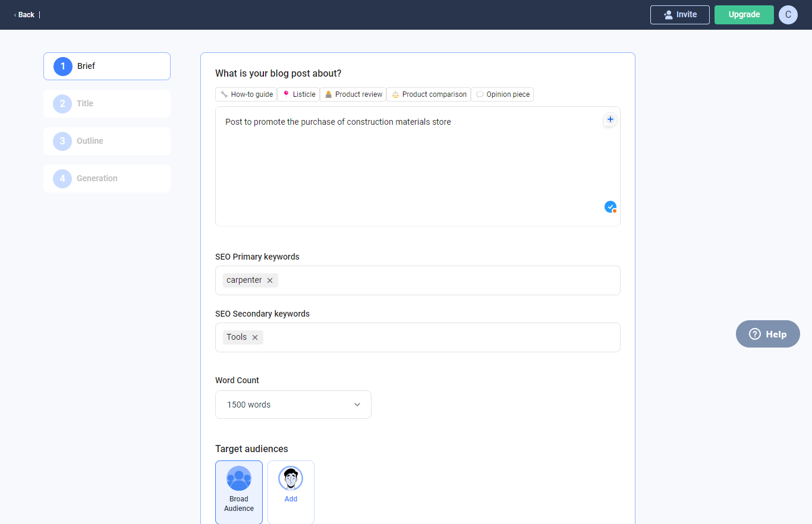Expand the 1500 words selector chevron
The image size is (812, 524).
pos(357,404)
